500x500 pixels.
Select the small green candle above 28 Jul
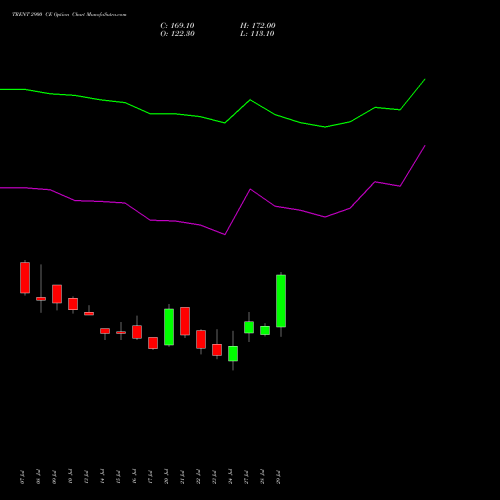point(265,330)
